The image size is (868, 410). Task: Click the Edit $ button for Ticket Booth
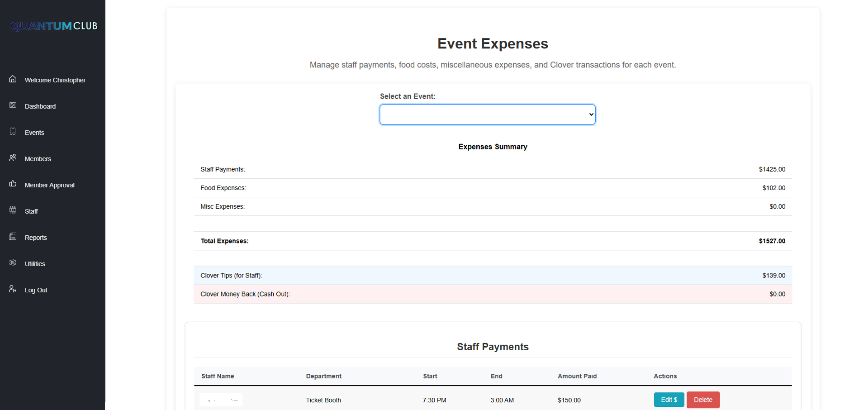pos(669,400)
